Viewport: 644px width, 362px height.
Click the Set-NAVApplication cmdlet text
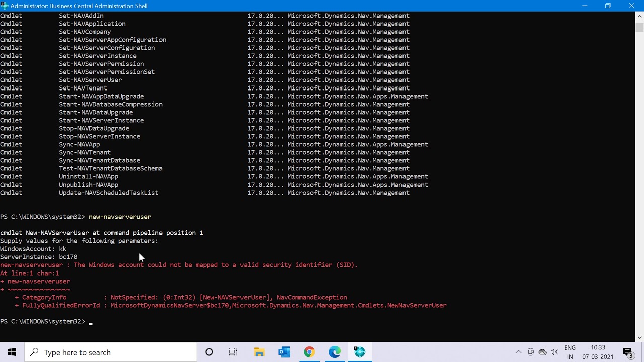[92, 24]
